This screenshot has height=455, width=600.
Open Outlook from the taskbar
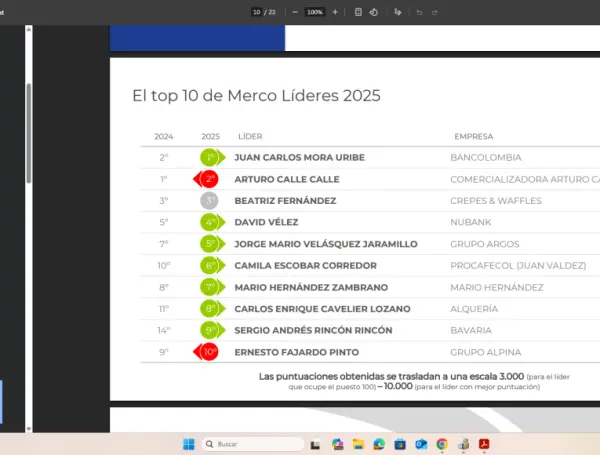coord(421,444)
